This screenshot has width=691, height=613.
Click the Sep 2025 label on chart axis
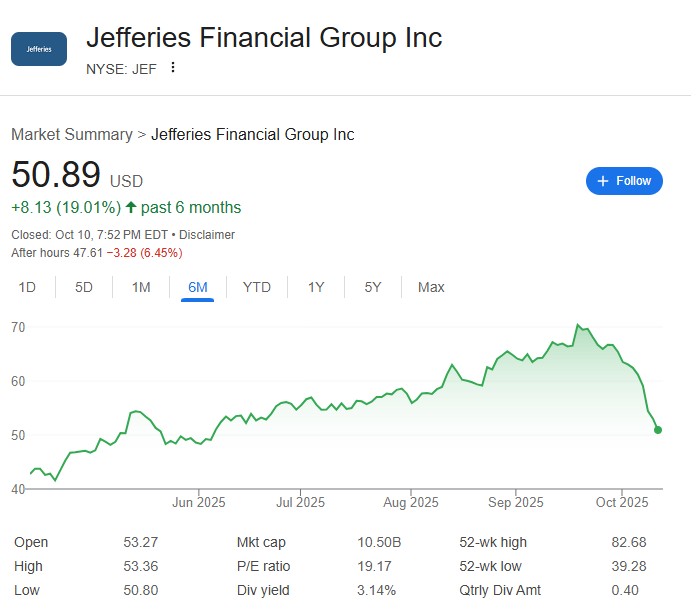pos(515,502)
